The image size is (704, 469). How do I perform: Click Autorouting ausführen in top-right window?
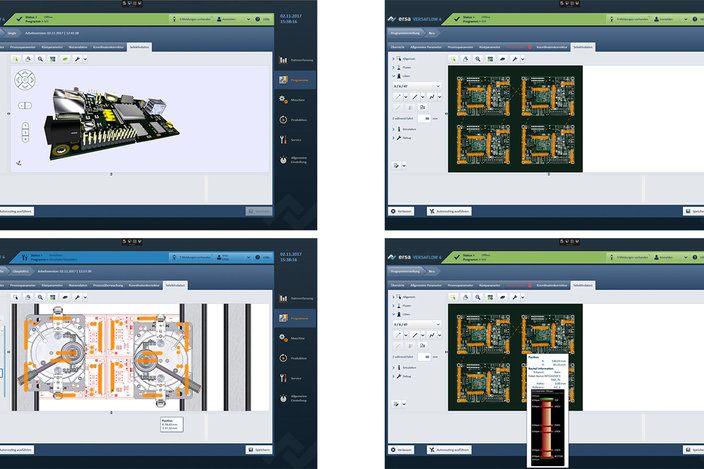(449, 211)
